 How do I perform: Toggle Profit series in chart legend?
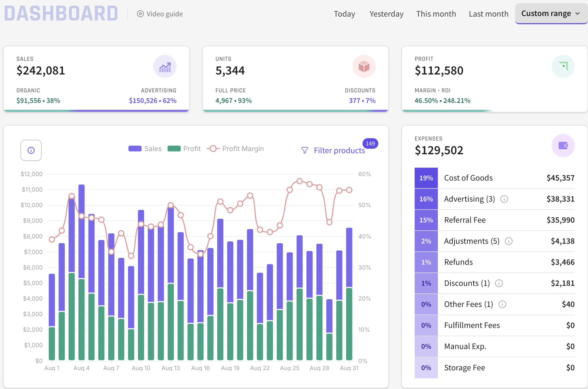tap(184, 149)
